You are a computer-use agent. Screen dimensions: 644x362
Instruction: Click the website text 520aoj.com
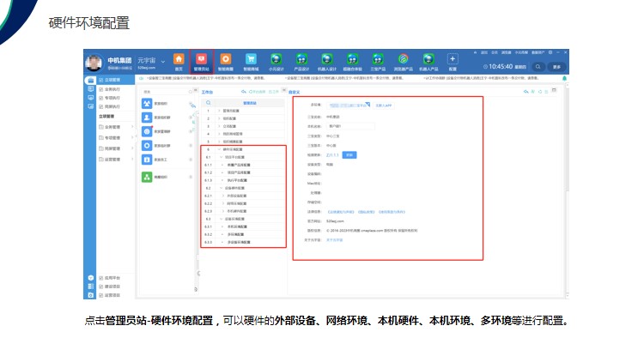pyautogui.click(x=335, y=221)
